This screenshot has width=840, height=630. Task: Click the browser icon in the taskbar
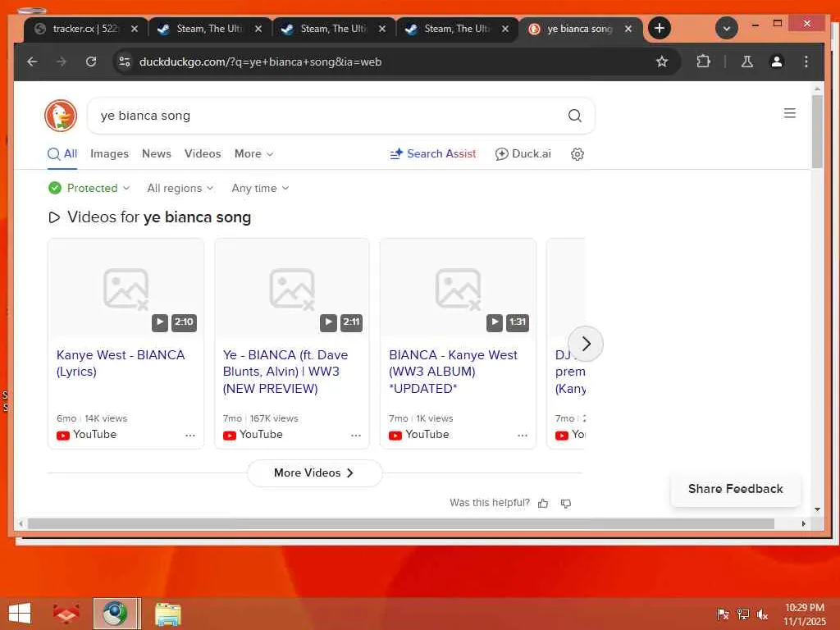coord(116,614)
